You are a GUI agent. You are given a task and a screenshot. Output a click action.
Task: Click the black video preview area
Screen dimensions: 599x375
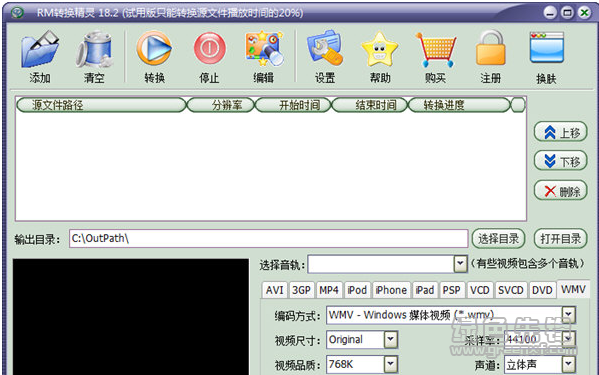click(x=131, y=317)
